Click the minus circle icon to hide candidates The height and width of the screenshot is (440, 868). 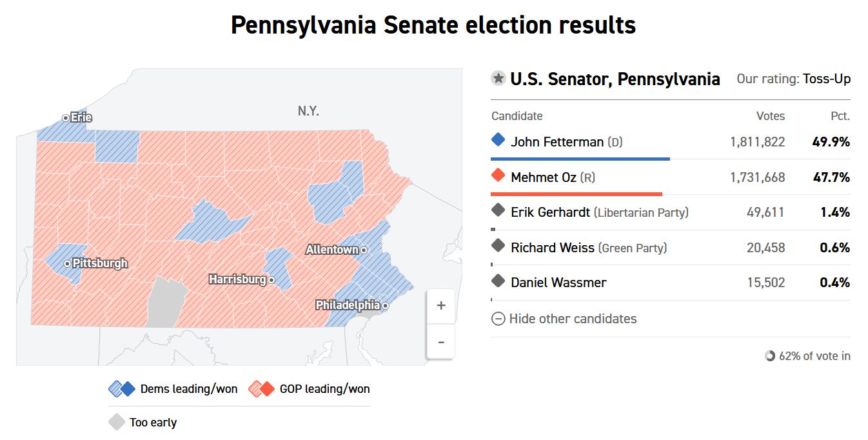[x=498, y=319]
